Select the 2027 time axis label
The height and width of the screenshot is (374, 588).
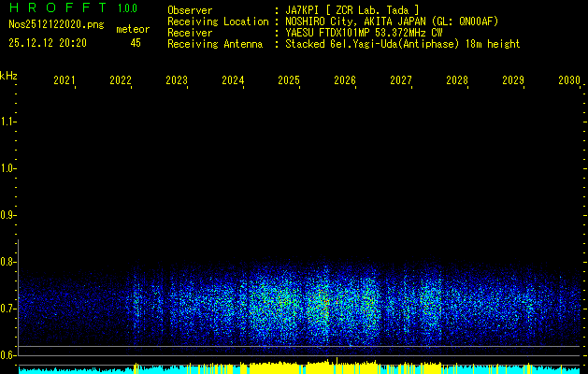pyautogui.click(x=401, y=81)
